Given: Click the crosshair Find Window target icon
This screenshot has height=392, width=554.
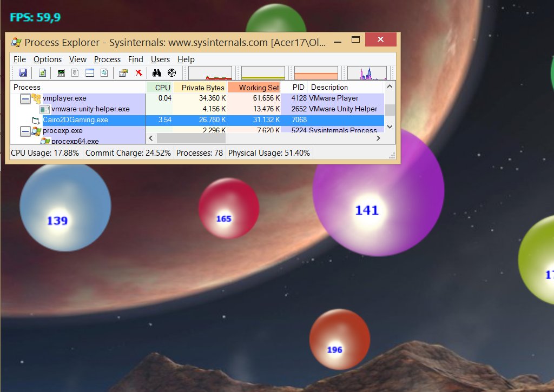Looking at the screenshot, I should pyautogui.click(x=172, y=73).
